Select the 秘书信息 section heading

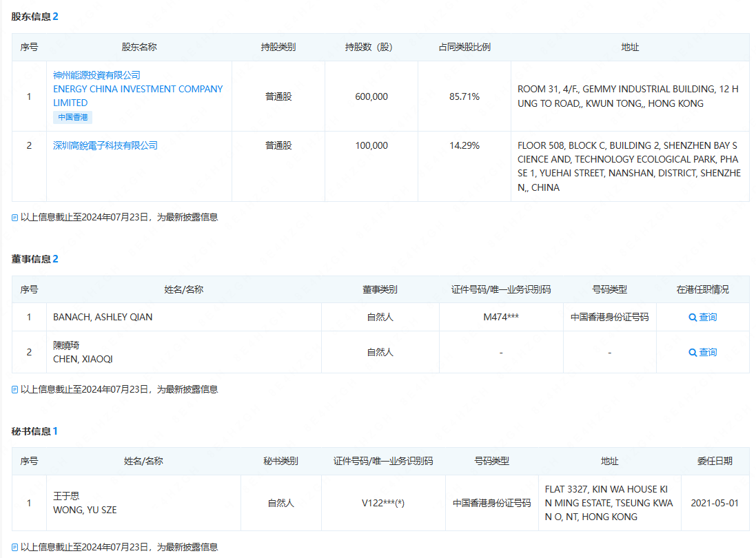click(31, 431)
